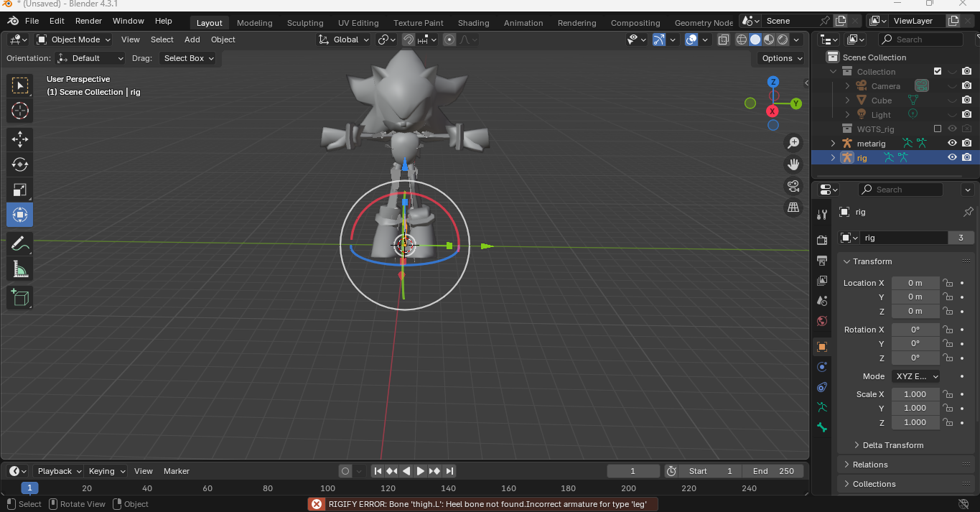
Task: Toggle visibility eye of rig
Action: click(x=952, y=157)
